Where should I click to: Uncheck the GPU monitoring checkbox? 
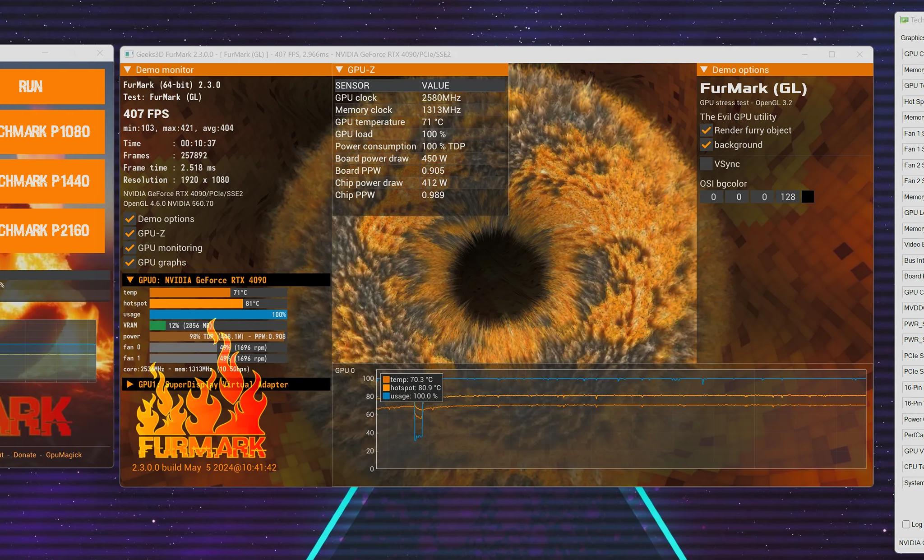click(129, 248)
